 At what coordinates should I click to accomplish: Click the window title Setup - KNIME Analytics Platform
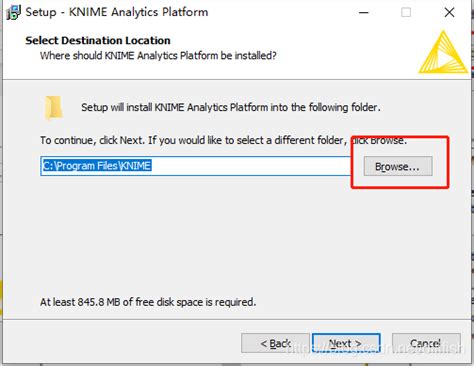[x=117, y=12]
